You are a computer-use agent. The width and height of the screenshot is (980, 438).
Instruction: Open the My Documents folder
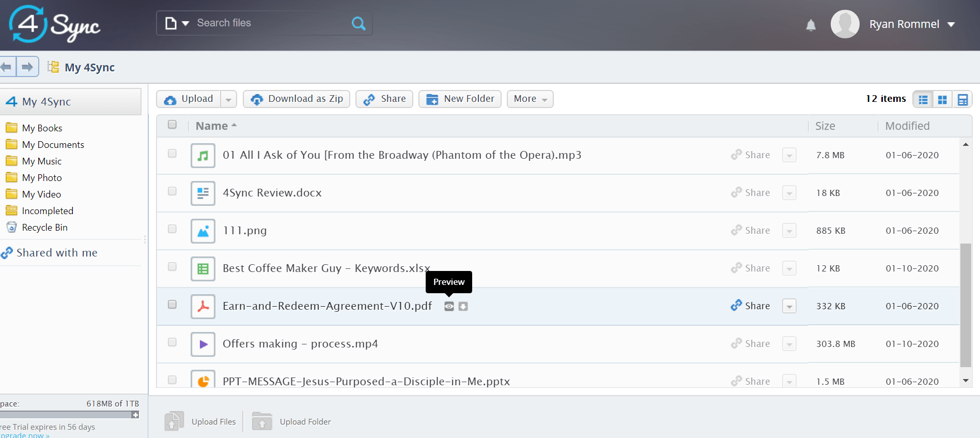point(53,145)
